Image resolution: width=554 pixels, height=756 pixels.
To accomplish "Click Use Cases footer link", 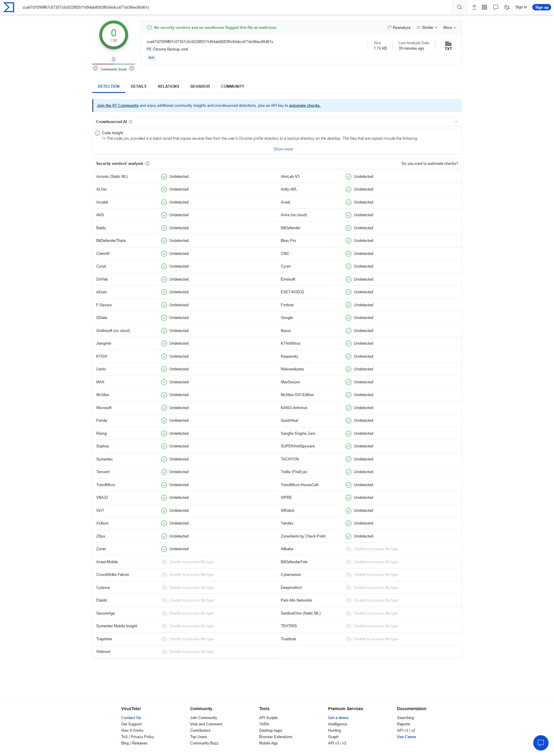I will coord(407,737).
